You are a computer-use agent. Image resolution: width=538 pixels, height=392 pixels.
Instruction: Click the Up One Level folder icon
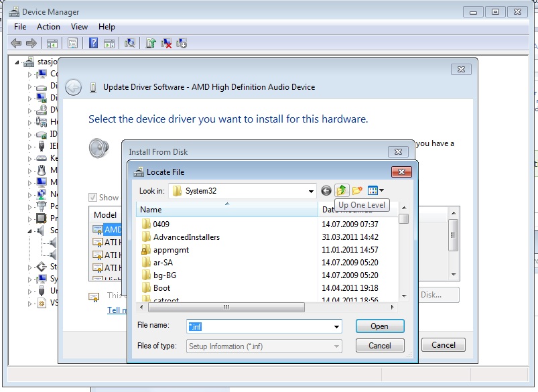tap(342, 191)
